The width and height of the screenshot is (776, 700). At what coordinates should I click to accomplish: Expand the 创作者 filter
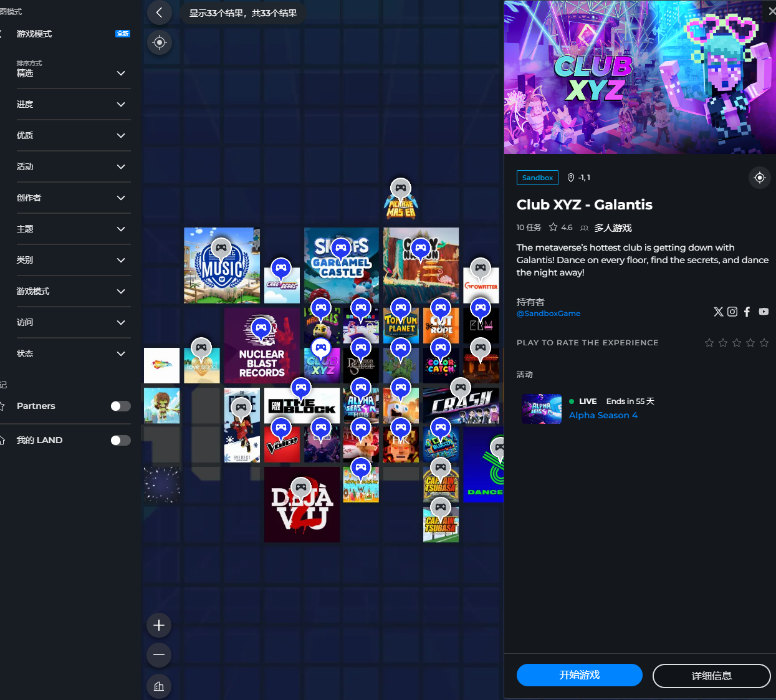[74, 198]
